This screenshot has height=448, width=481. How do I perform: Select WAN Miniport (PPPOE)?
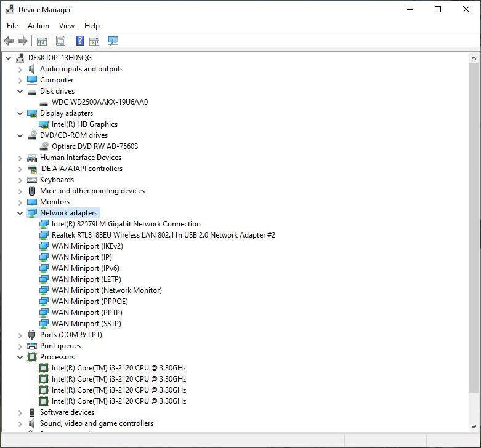click(89, 302)
